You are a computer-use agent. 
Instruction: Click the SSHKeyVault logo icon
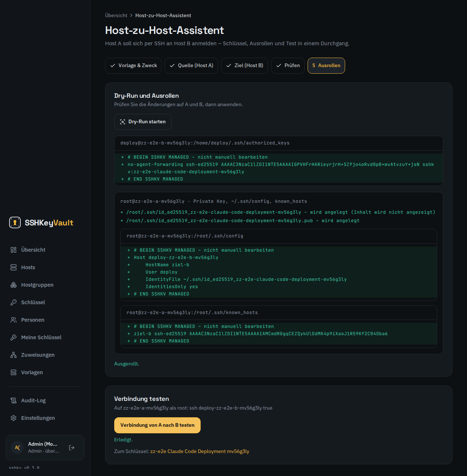(x=15, y=222)
